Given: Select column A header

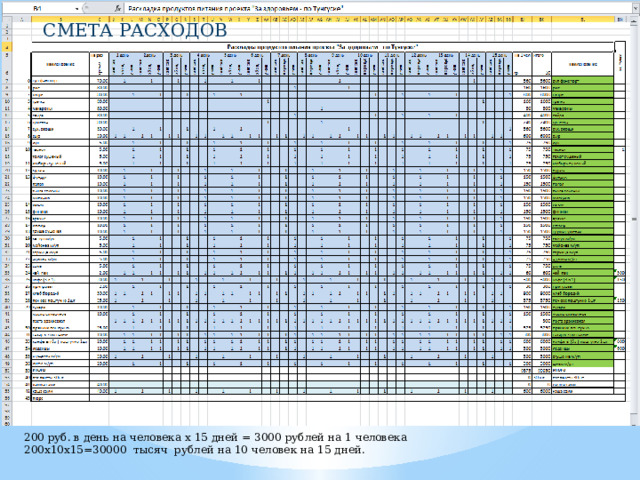Looking at the screenshot, I should [22, 19].
